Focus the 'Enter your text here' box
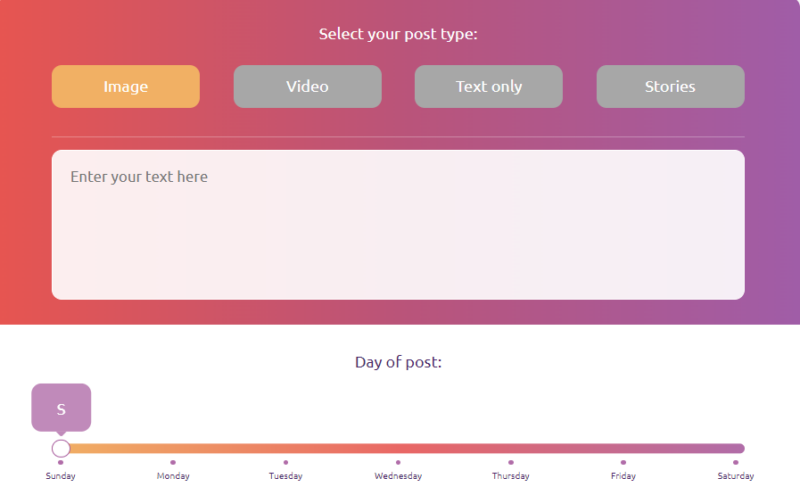Viewport: 800px width, 495px height. coord(398,225)
